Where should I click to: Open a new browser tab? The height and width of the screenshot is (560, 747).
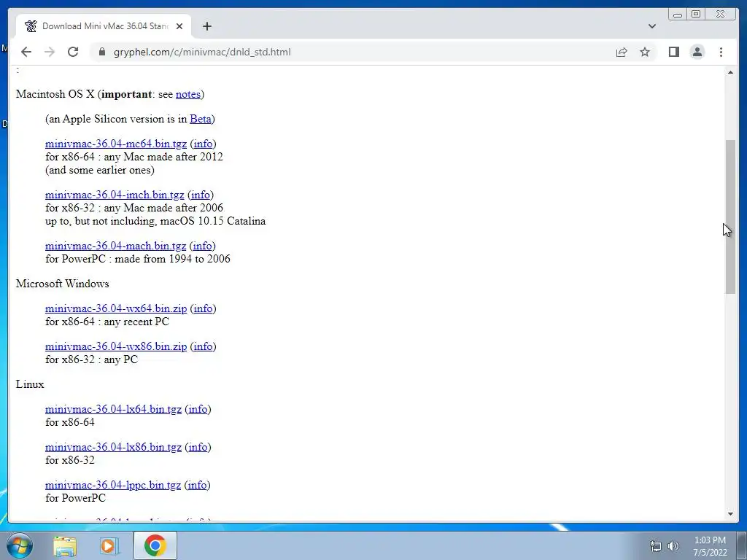(x=206, y=26)
